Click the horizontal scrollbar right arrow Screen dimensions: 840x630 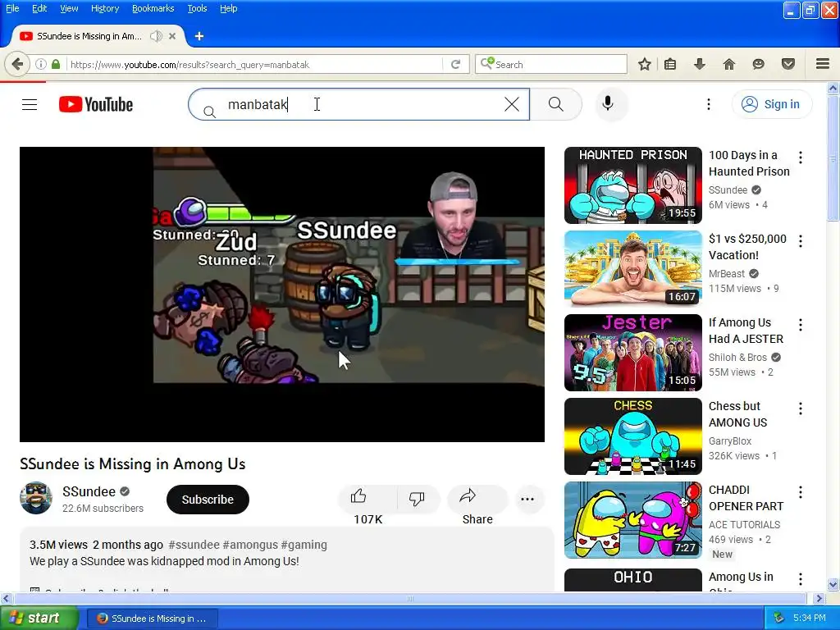click(x=819, y=598)
